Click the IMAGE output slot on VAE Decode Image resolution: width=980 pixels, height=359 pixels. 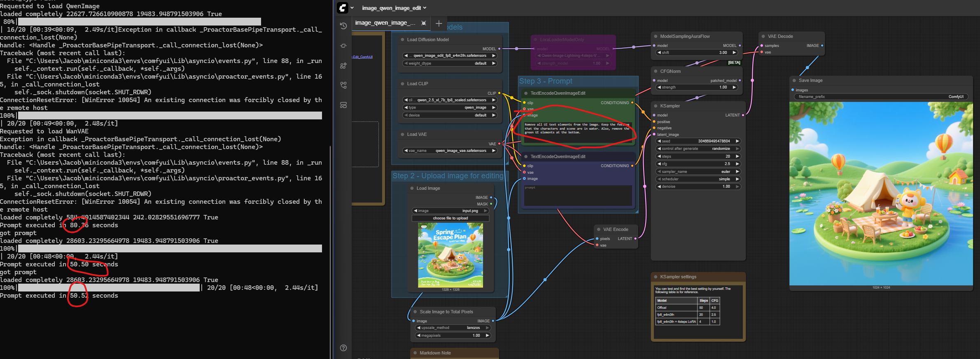tap(822, 46)
